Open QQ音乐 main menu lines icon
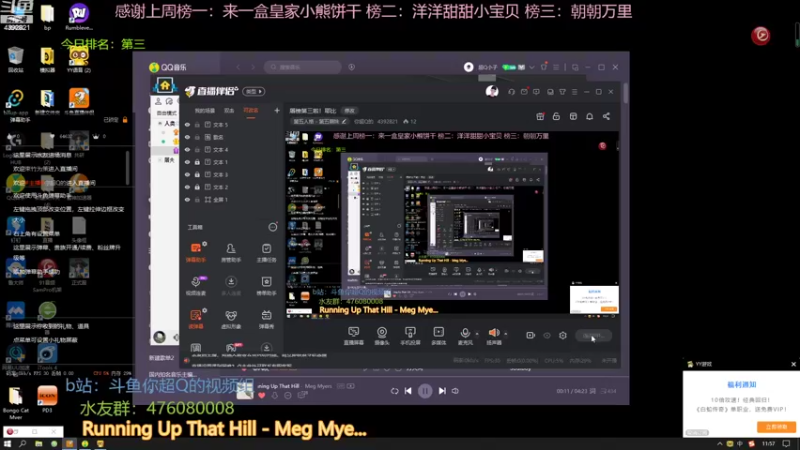This screenshot has width=800, height=450. 556,67
